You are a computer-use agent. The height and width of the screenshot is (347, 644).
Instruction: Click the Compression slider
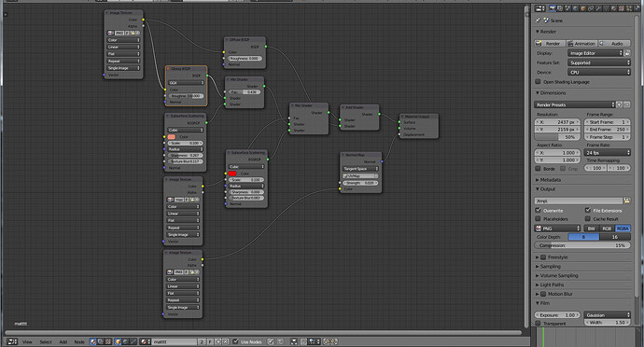(x=582, y=245)
